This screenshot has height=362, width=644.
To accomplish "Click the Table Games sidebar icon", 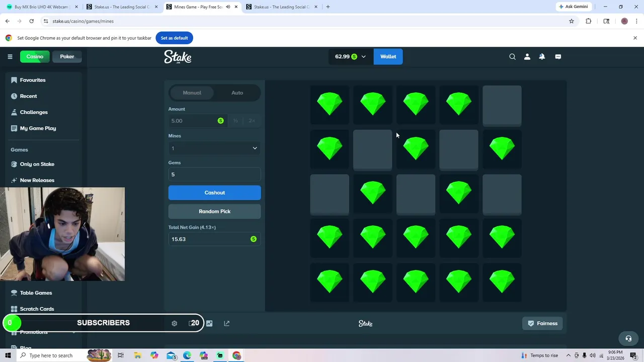I will click(14, 293).
